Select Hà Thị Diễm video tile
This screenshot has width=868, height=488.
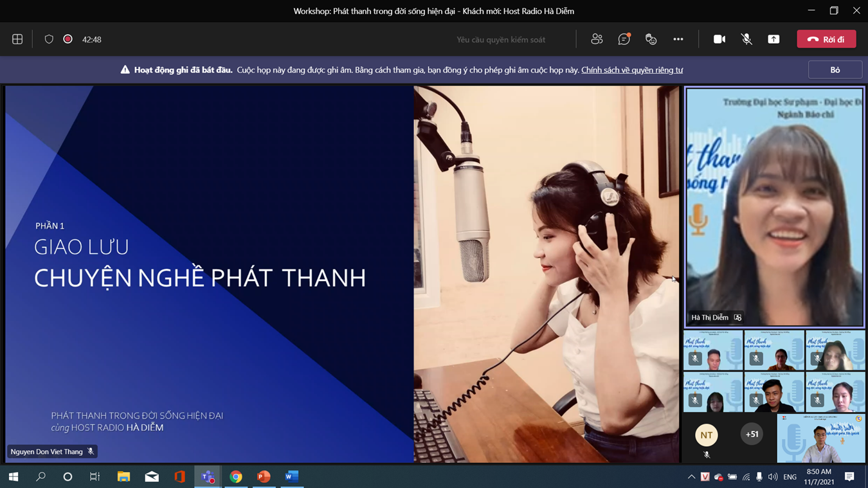(x=775, y=207)
